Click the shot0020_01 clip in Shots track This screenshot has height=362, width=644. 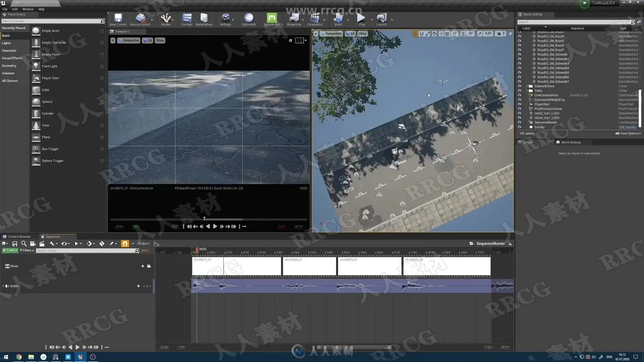coord(309,266)
